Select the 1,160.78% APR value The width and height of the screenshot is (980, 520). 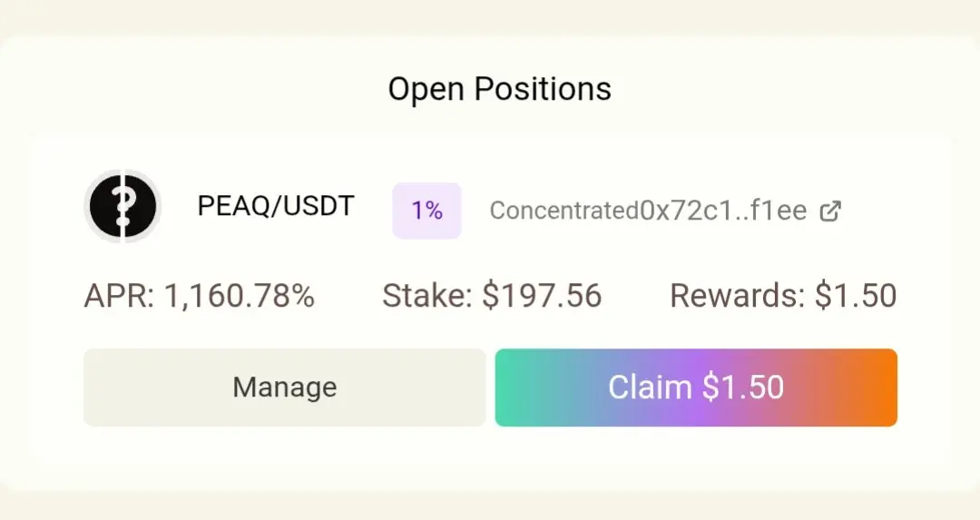(239, 295)
